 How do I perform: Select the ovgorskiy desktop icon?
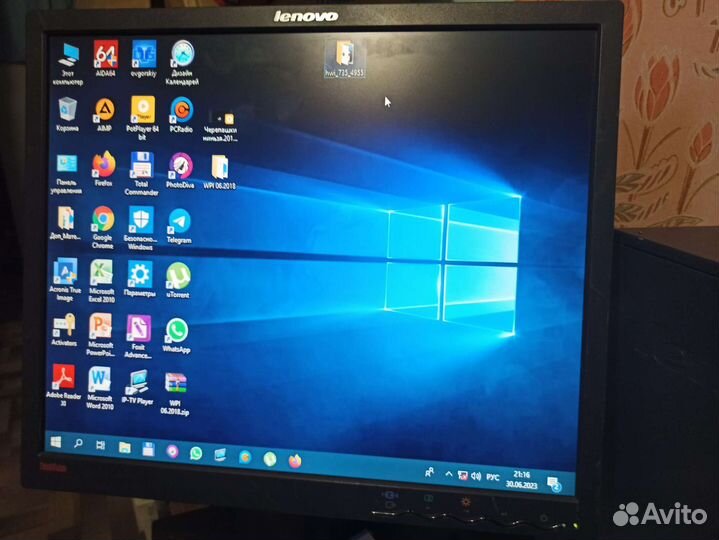click(144, 58)
